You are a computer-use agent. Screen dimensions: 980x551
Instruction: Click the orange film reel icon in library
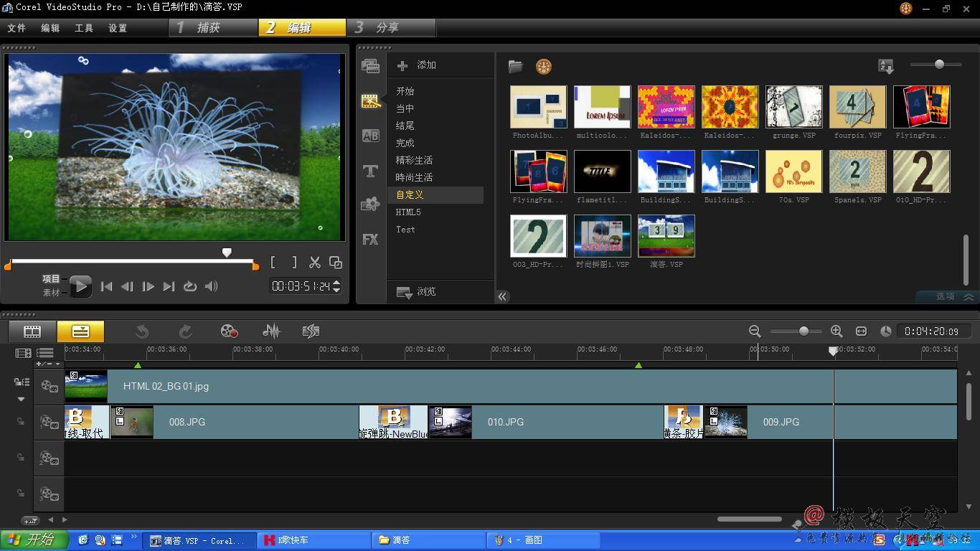click(544, 67)
